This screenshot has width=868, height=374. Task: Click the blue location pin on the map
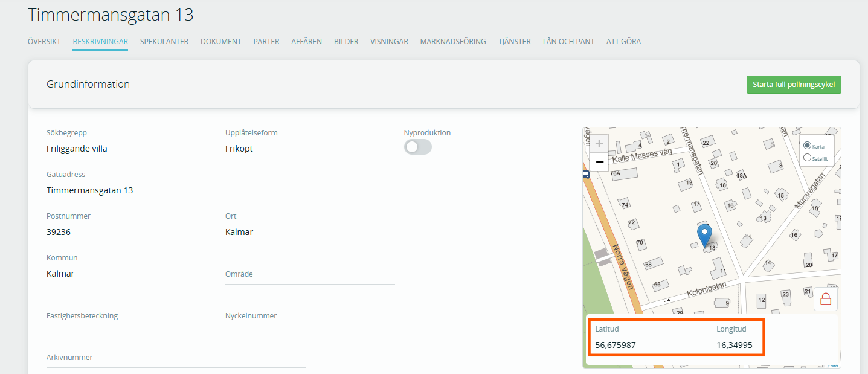[x=704, y=235]
